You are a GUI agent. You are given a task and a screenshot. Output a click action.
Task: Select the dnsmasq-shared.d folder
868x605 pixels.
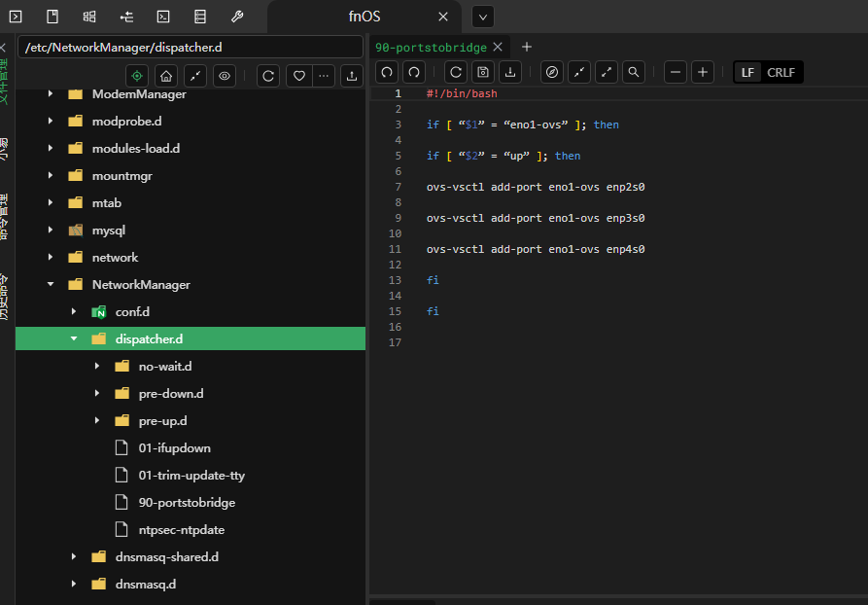pos(166,556)
